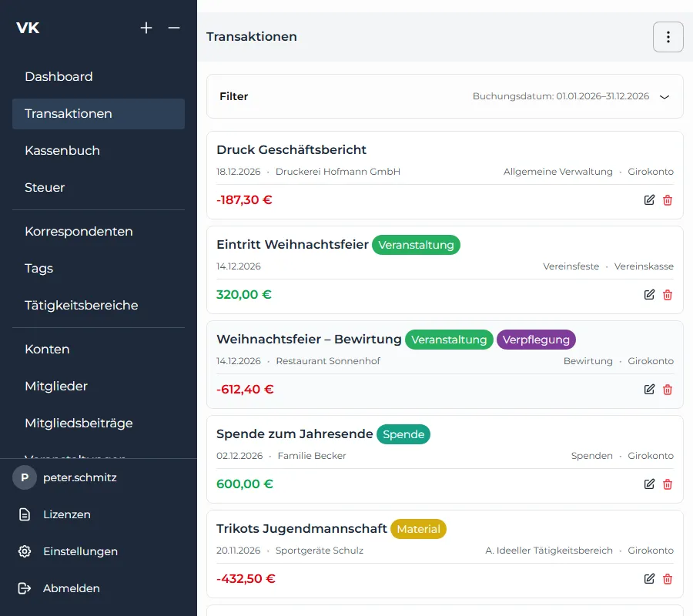Open Tätigkeitsbereiche in the sidebar

pyautogui.click(x=99, y=306)
